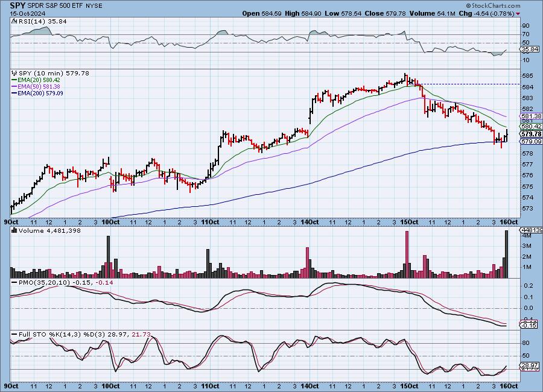The width and height of the screenshot is (543, 392).
Task: Click the 581.38 price tag on right axis
Action: (x=531, y=116)
